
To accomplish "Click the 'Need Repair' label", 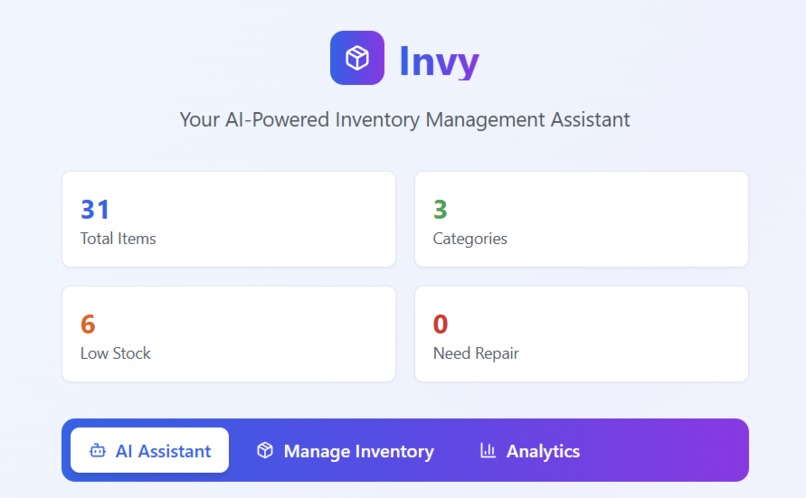I will click(x=476, y=353).
